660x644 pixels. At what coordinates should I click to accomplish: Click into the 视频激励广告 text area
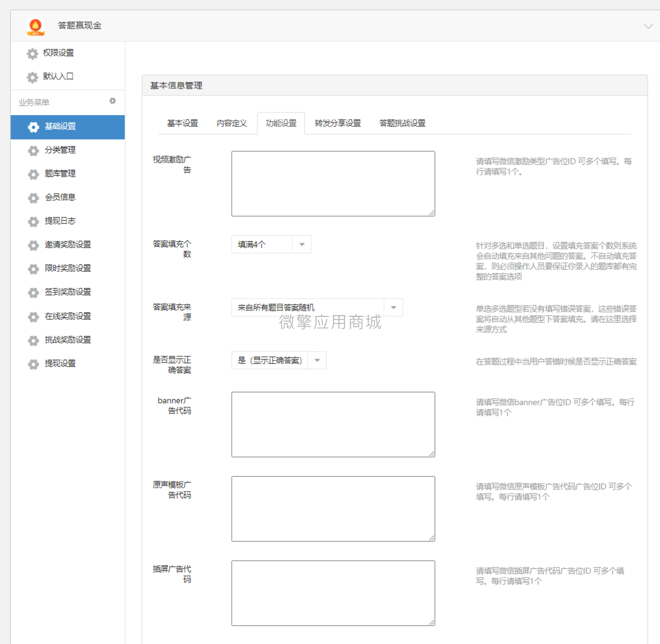[333, 184]
